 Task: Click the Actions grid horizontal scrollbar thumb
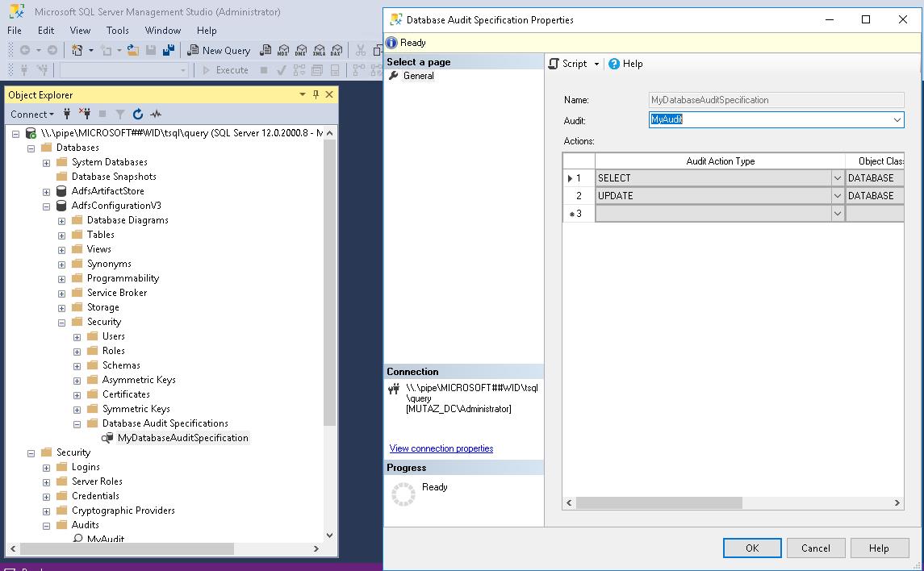tap(659, 502)
